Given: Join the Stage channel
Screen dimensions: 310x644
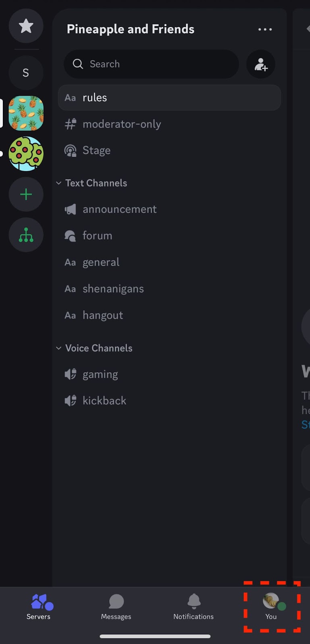Looking at the screenshot, I should 96,150.
